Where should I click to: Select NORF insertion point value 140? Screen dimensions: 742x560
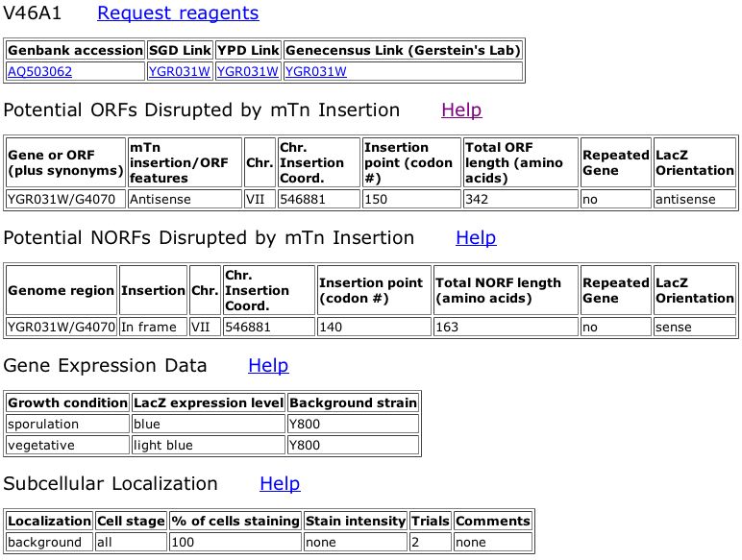click(x=374, y=327)
